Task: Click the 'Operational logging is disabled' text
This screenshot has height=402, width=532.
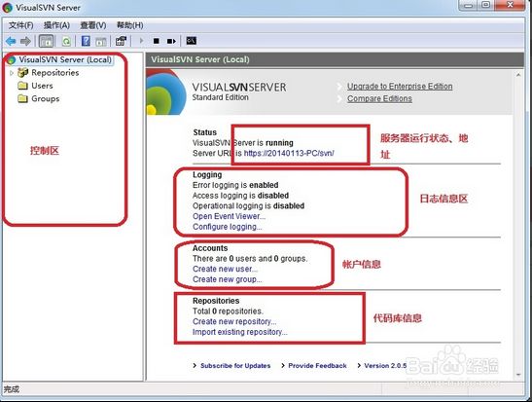Action: [x=248, y=205]
